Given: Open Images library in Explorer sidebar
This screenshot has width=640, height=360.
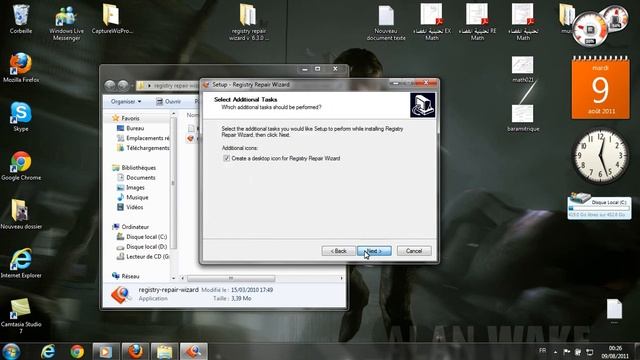Looking at the screenshot, I should (131, 187).
